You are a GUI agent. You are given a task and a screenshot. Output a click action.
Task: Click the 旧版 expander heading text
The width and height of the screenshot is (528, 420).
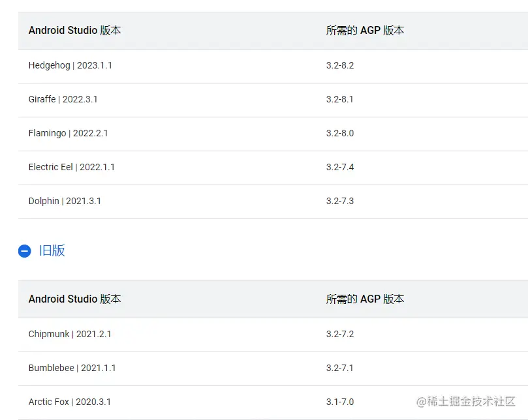pyautogui.click(x=52, y=250)
